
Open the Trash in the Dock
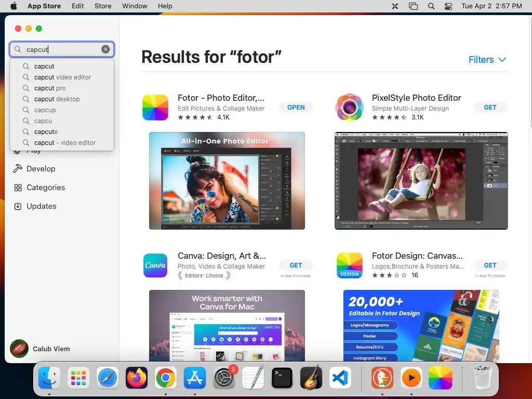point(482,377)
